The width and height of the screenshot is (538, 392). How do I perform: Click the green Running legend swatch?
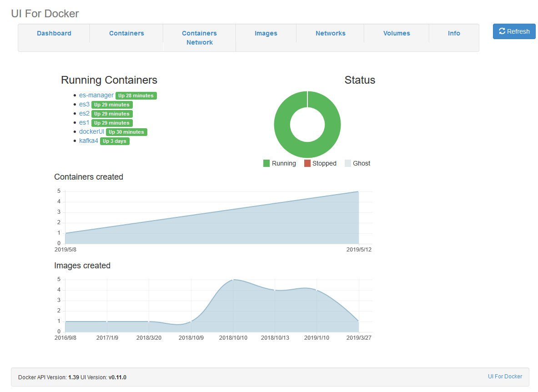[266, 163]
